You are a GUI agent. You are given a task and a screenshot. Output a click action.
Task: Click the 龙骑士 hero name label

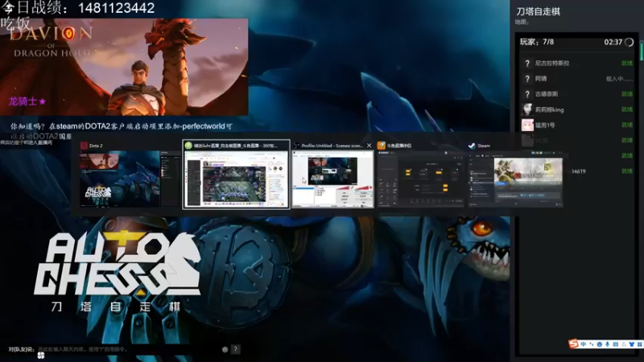[27, 101]
